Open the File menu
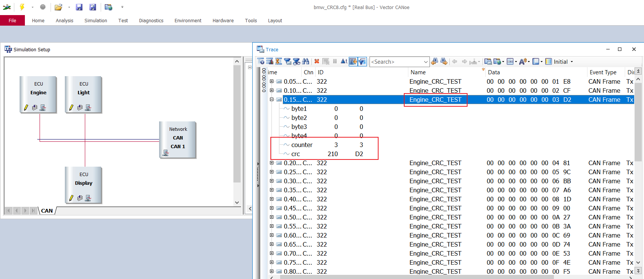Image resolution: width=644 pixels, height=279 pixels. click(12, 20)
